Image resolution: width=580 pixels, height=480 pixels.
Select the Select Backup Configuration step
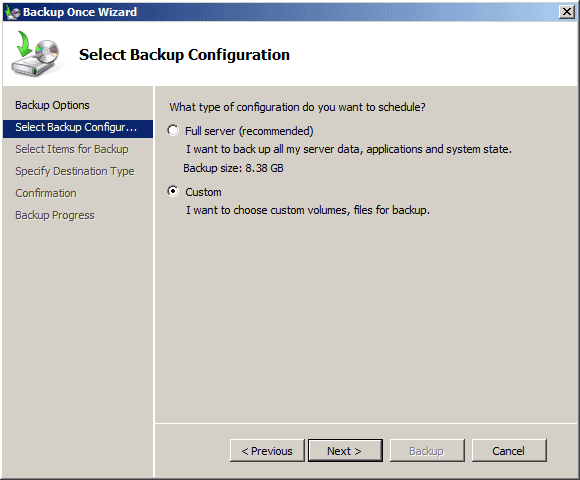click(78, 128)
